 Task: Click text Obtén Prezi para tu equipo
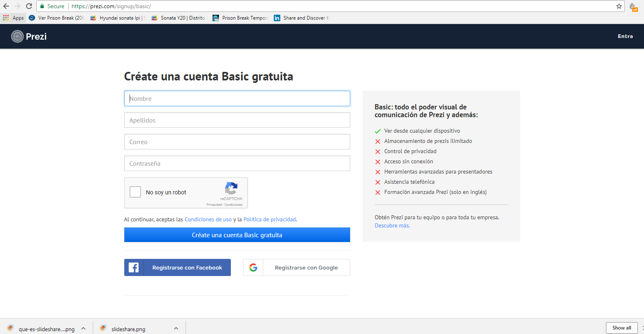[x=437, y=217]
